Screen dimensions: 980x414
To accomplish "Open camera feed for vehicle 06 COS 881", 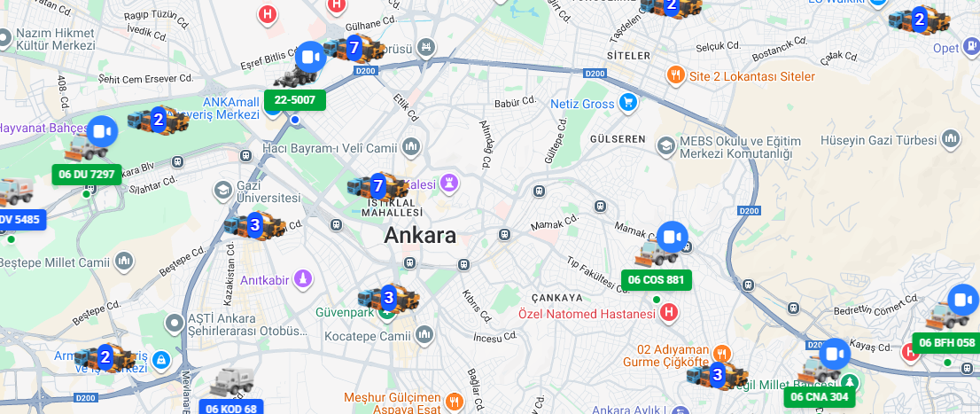I will (672, 237).
